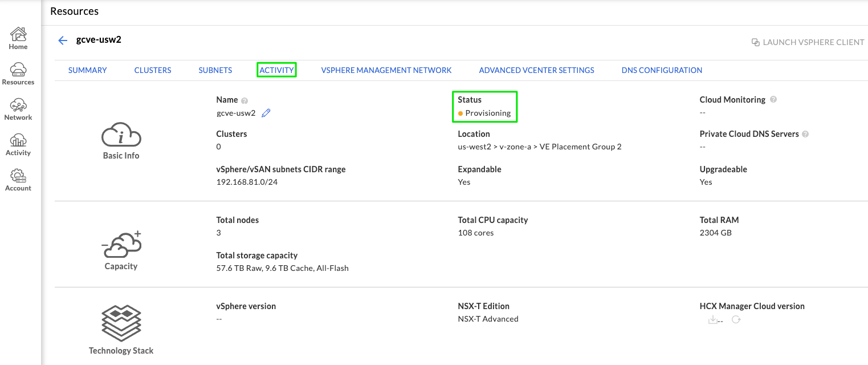Click the Technology Stack layers icon

click(121, 323)
